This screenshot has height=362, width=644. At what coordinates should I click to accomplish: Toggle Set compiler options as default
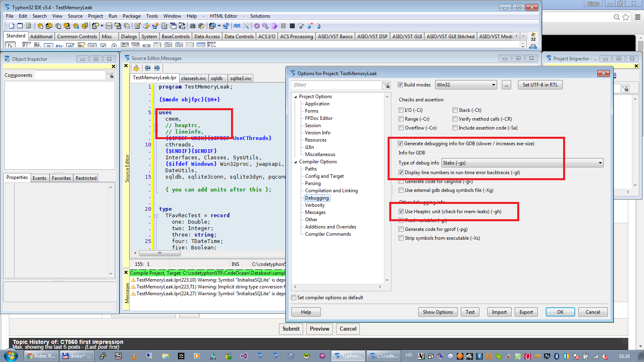tap(293, 297)
